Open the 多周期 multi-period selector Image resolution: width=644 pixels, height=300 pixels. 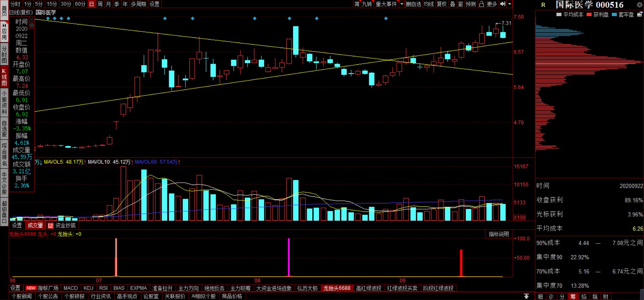(x=139, y=4)
